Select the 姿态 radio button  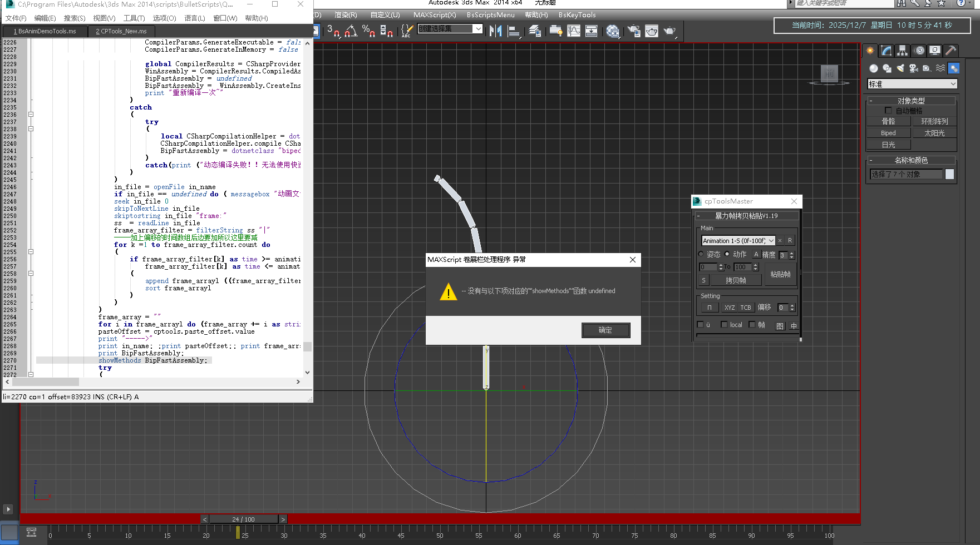(x=701, y=254)
